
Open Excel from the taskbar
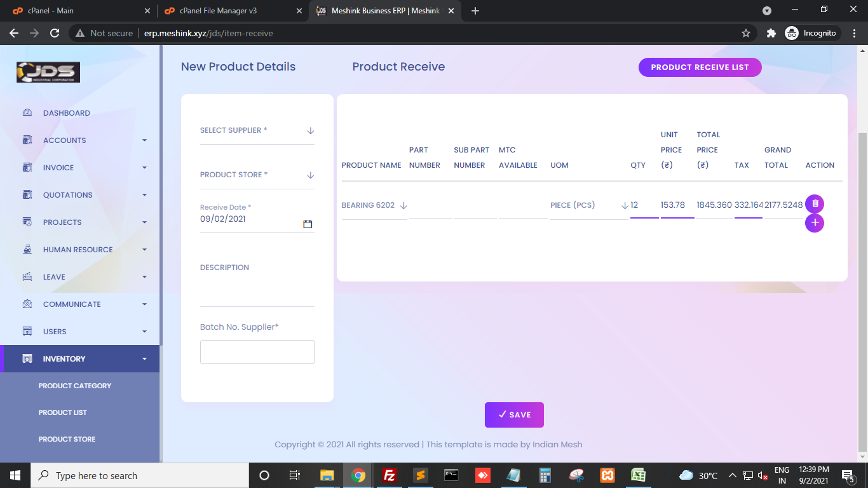point(638,475)
